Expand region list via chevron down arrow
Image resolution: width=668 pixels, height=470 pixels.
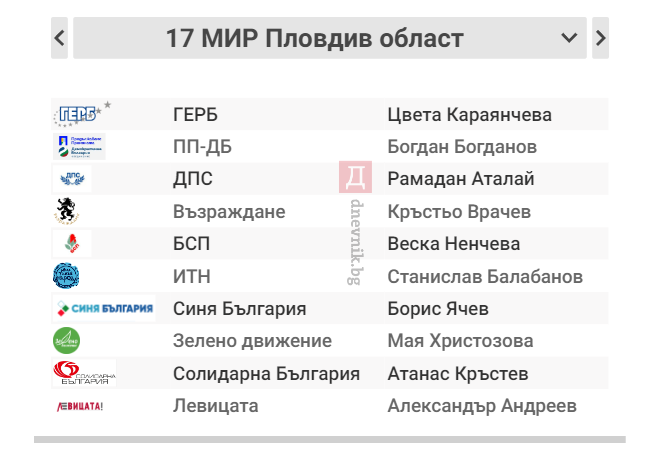569,38
